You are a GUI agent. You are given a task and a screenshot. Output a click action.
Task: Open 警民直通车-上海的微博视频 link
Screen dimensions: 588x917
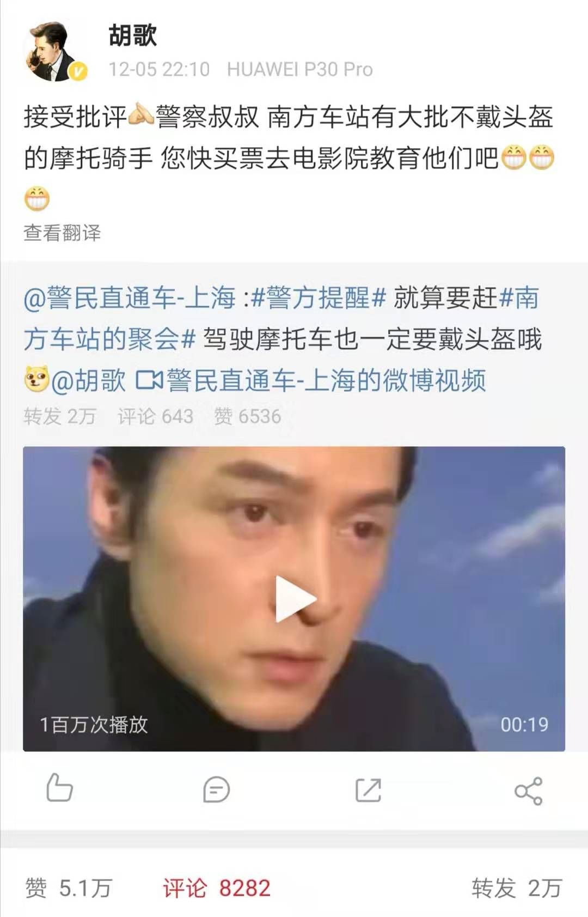pos(326,380)
